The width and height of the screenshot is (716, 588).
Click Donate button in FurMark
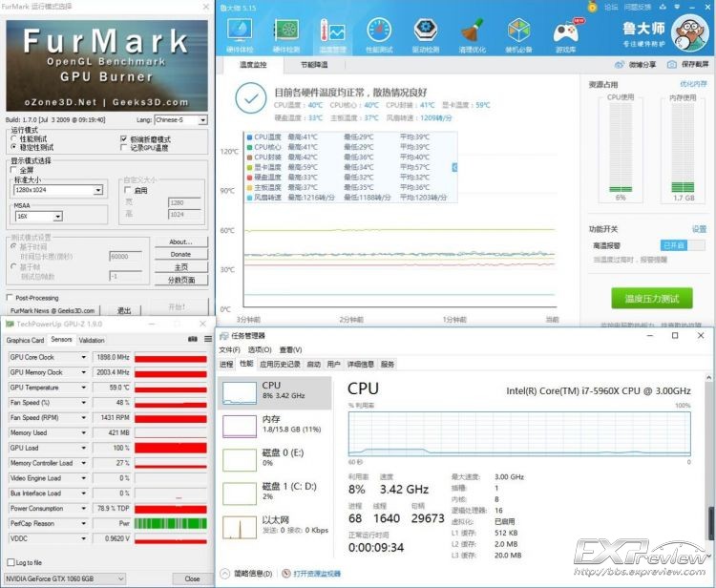pos(180,254)
